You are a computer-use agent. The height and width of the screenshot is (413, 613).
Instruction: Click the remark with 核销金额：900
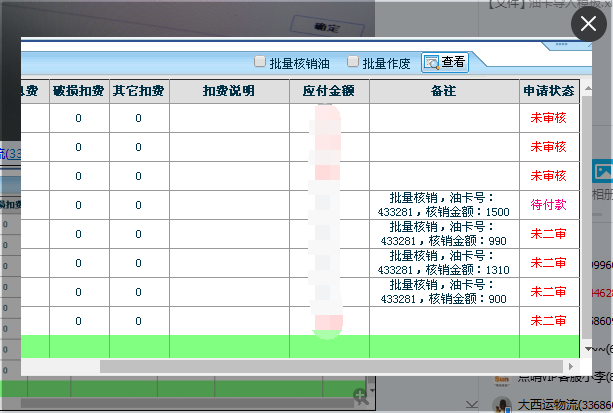(444, 292)
